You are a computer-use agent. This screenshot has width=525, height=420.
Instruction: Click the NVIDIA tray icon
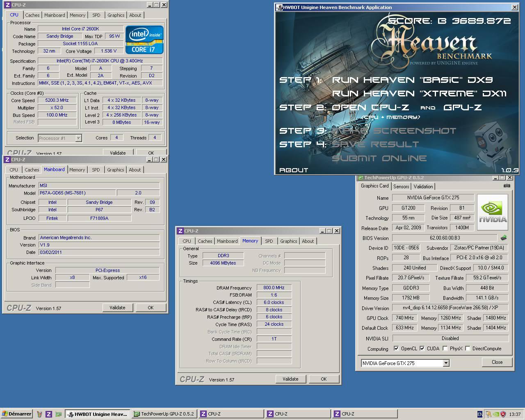(496, 414)
